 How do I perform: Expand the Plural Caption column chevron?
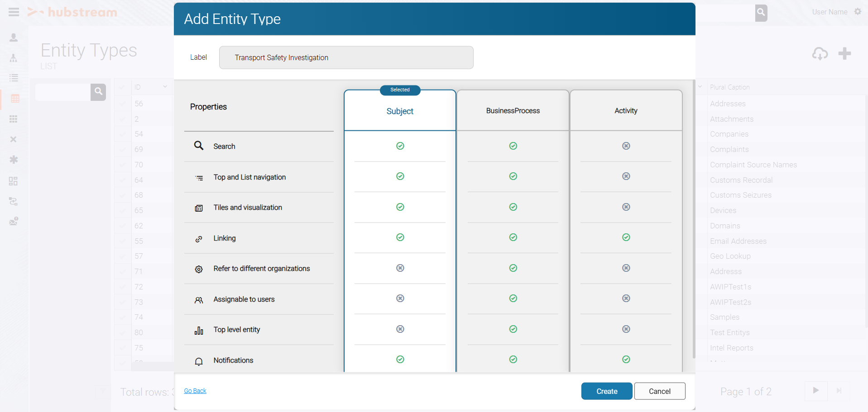click(x=700, y=87)
